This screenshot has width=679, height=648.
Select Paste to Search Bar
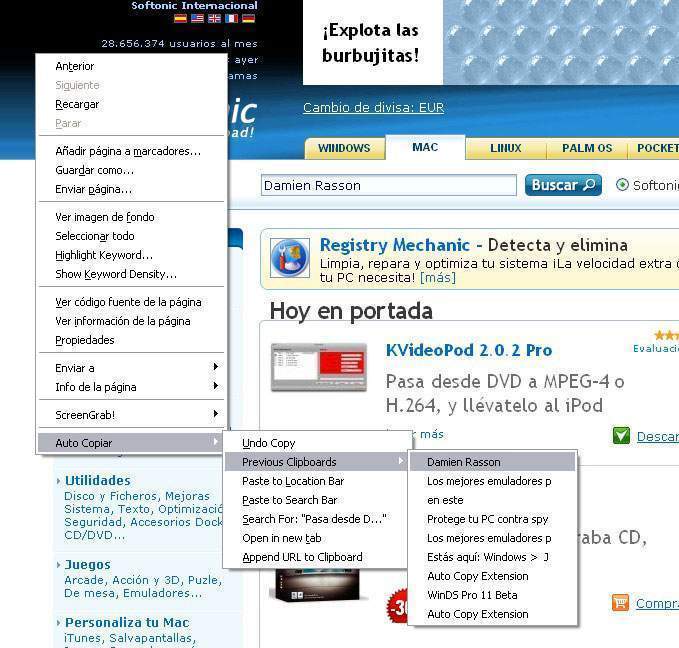289,500
